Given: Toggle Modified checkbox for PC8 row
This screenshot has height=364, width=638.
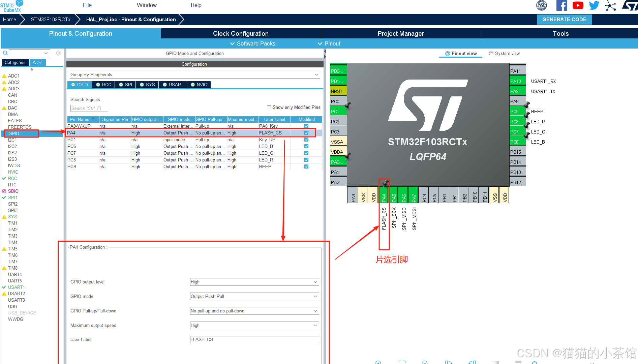Looking at the screenshot, I should point(306,160).
